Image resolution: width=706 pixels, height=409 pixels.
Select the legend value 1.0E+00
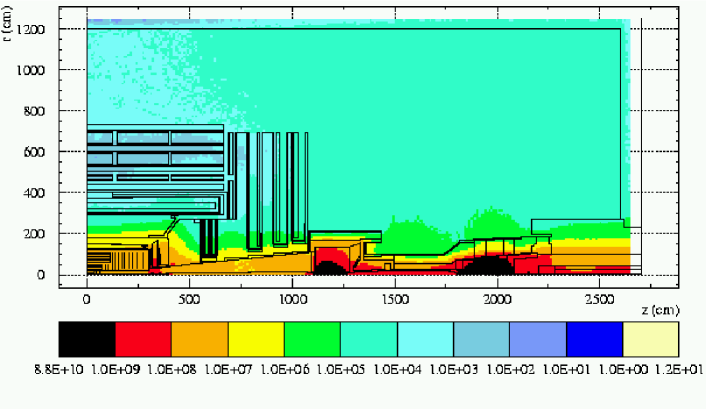click(623, 370)
